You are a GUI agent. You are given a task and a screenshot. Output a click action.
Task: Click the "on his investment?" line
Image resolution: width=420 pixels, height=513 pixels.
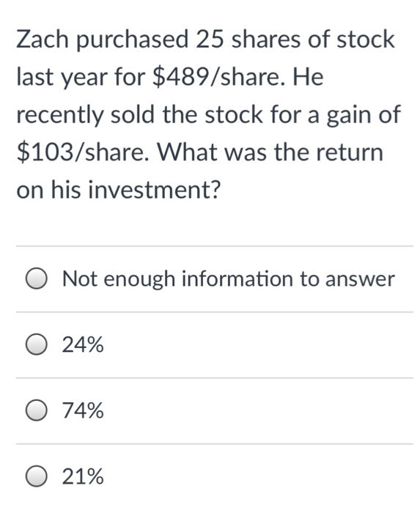pos(119,190)
